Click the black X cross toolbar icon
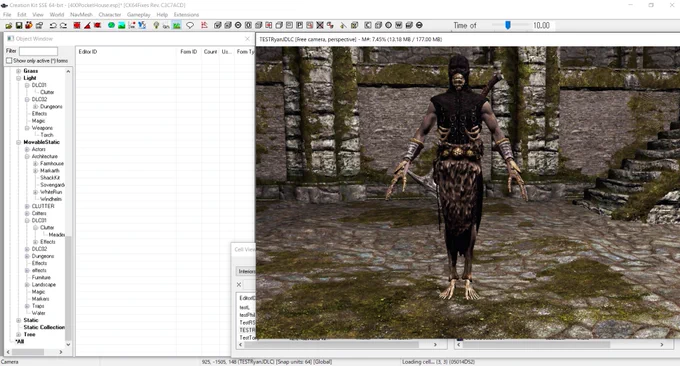The width and height of the screenshot is (680, 366). [x=320, y=26]
